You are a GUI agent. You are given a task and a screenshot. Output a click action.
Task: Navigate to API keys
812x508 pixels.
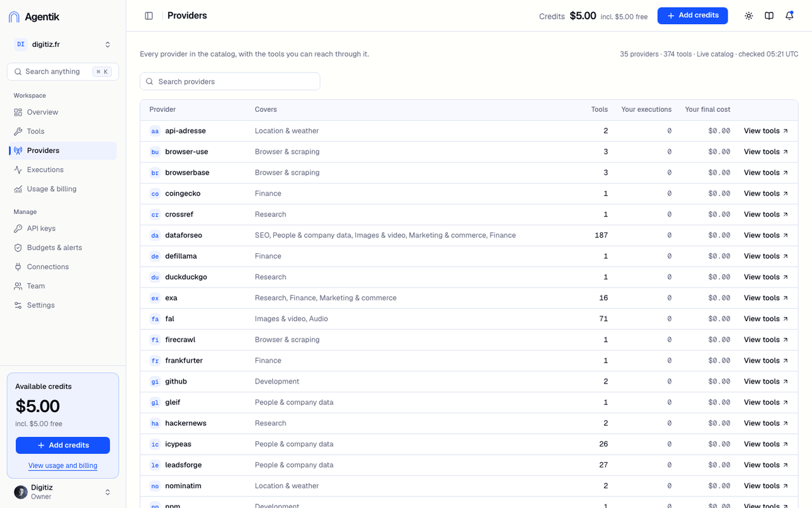(x=63, y=229)
